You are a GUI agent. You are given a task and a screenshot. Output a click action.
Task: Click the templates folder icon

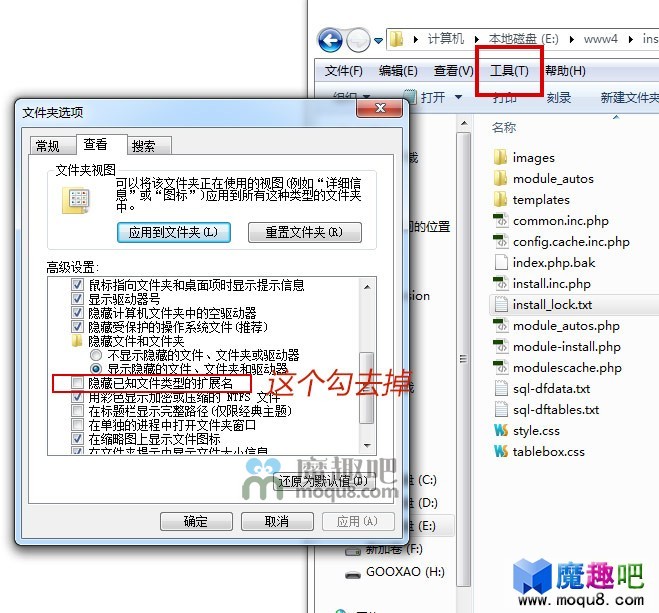point(500,200)
